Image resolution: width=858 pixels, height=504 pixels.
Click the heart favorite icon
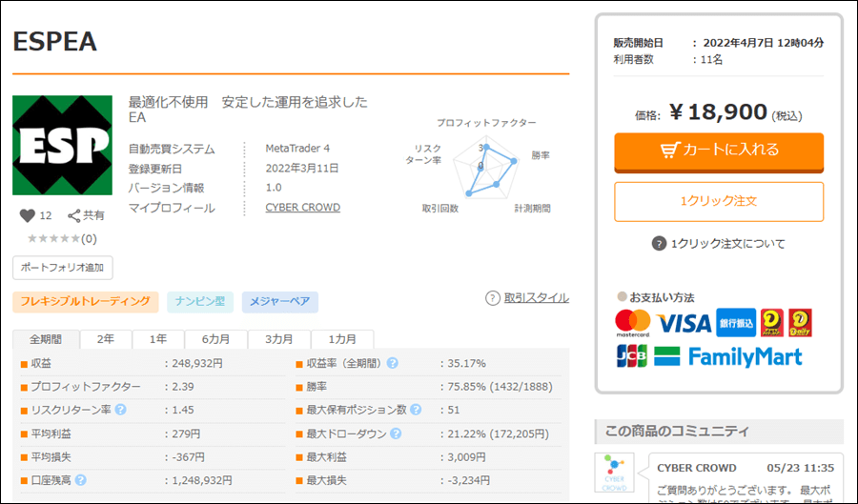pyautogui.click(x=26, y=215)
